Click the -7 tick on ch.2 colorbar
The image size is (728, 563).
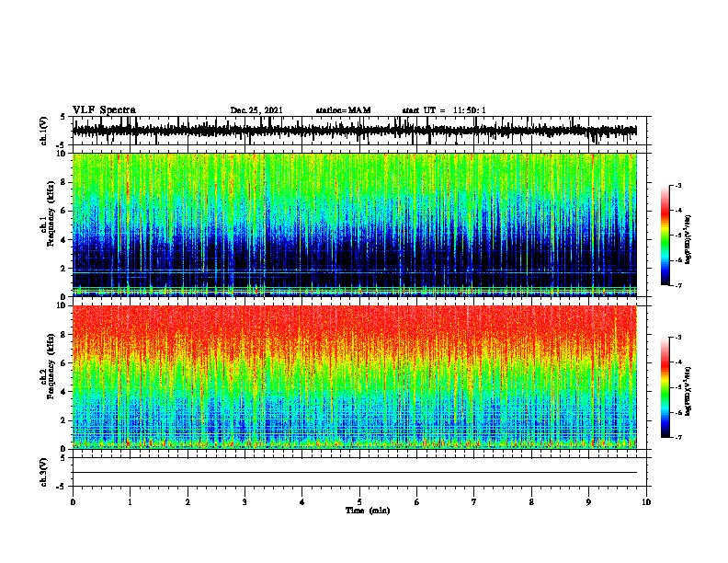pos(678,438)
